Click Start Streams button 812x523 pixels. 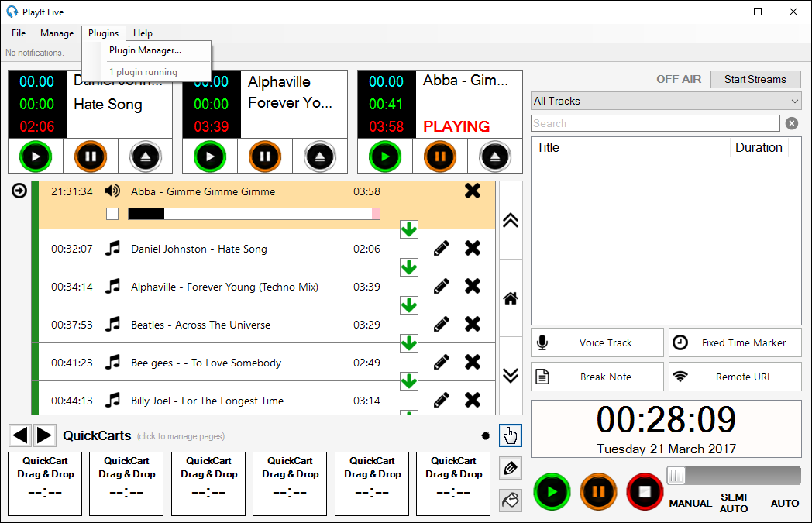point(755,79)
